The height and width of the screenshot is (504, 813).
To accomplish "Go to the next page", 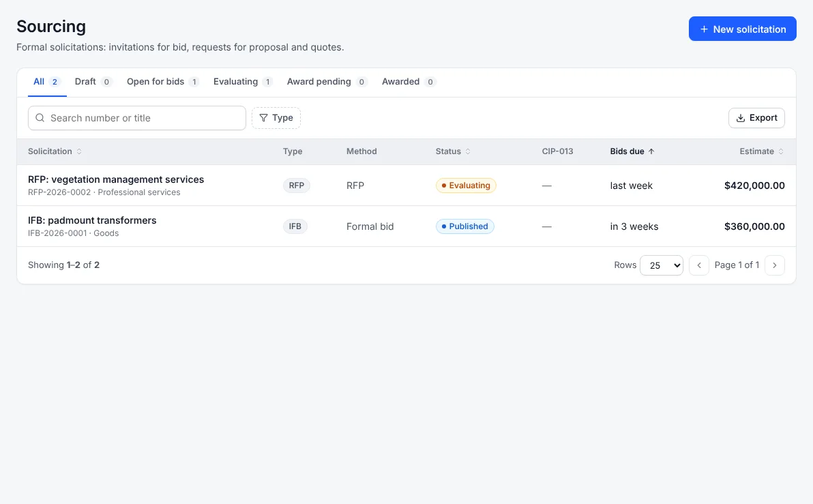I will [x=775, y=265].
